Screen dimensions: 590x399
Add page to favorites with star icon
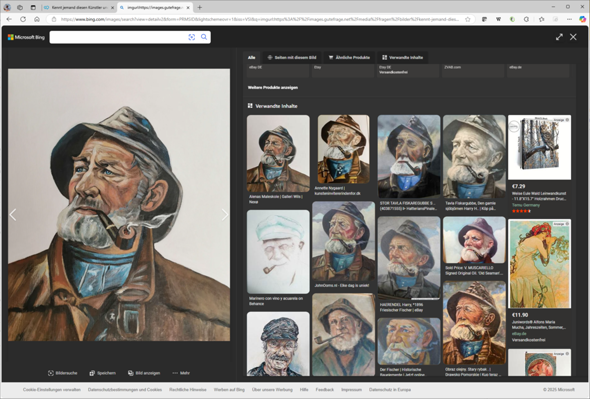tap(468, 19)
